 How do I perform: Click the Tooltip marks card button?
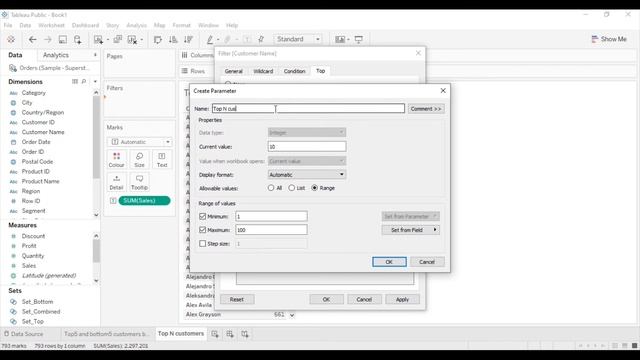coord(139,182)
